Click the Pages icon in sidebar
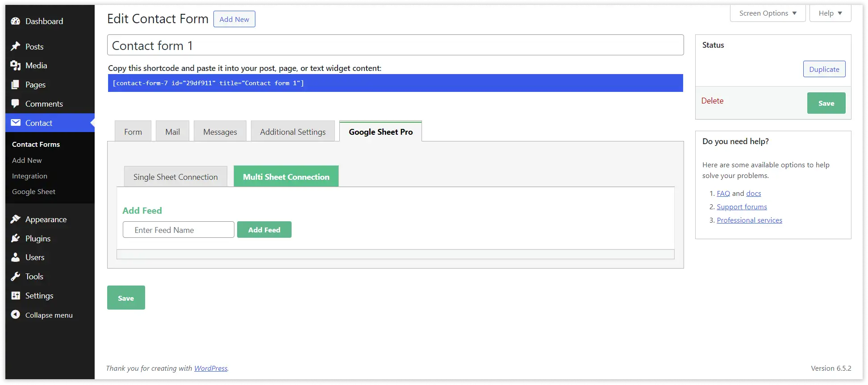Image resolution: width=868 pixels, height=385 pixels. 16,85
